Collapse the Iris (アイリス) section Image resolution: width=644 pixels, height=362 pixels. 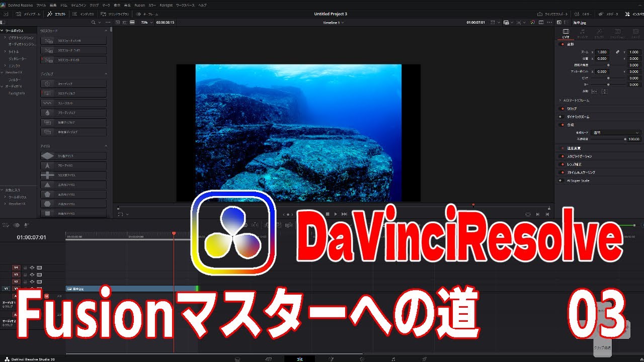[106, 146]
